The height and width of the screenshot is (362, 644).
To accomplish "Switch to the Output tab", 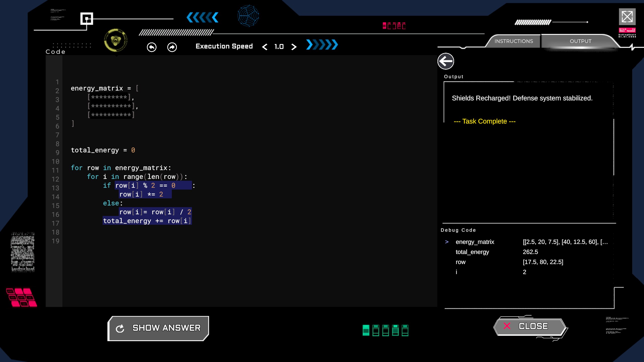I will [x=580, y=41].
